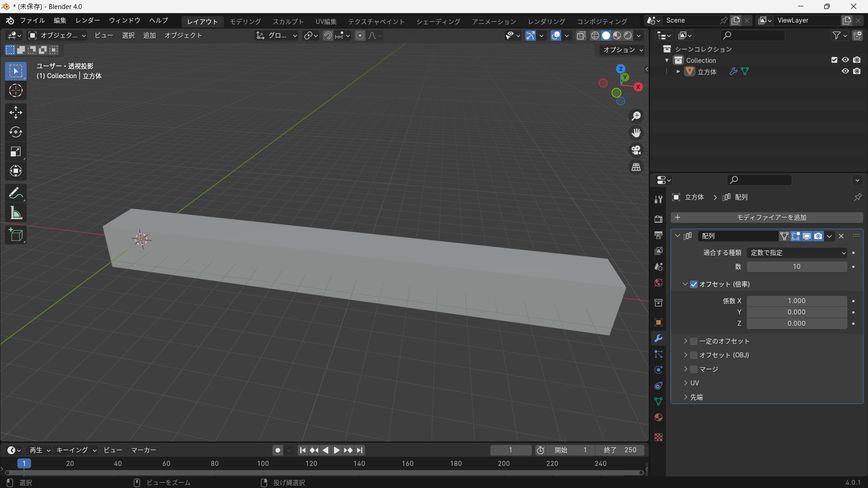Expand 立方体 tree item in outliner
The width and height of the screenshot is (868, 488).
tap(678, 71)
